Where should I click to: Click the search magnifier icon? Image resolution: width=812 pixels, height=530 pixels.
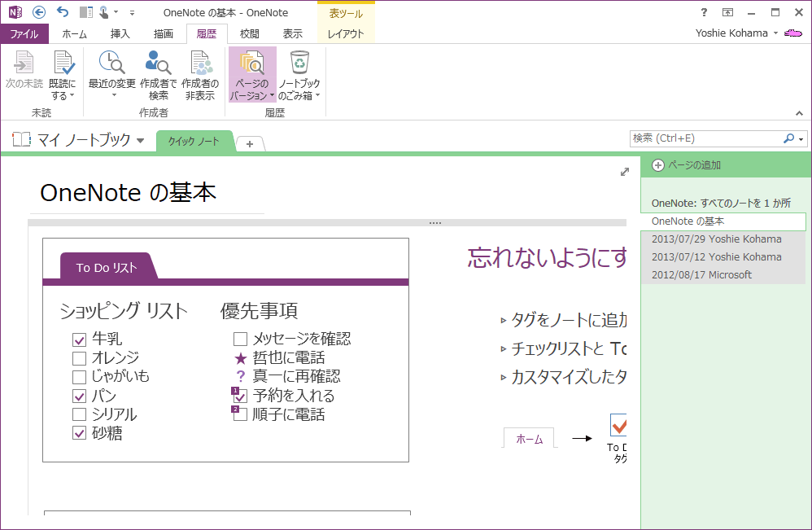point(788,138)
